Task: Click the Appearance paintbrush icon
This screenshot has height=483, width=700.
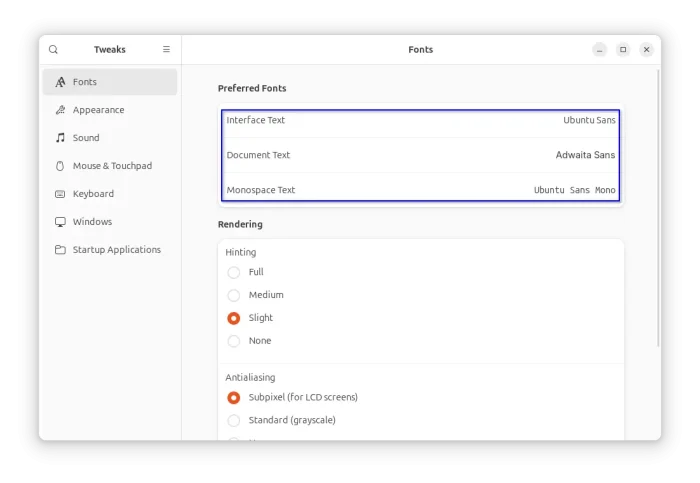Action: [x=60, y=110]
